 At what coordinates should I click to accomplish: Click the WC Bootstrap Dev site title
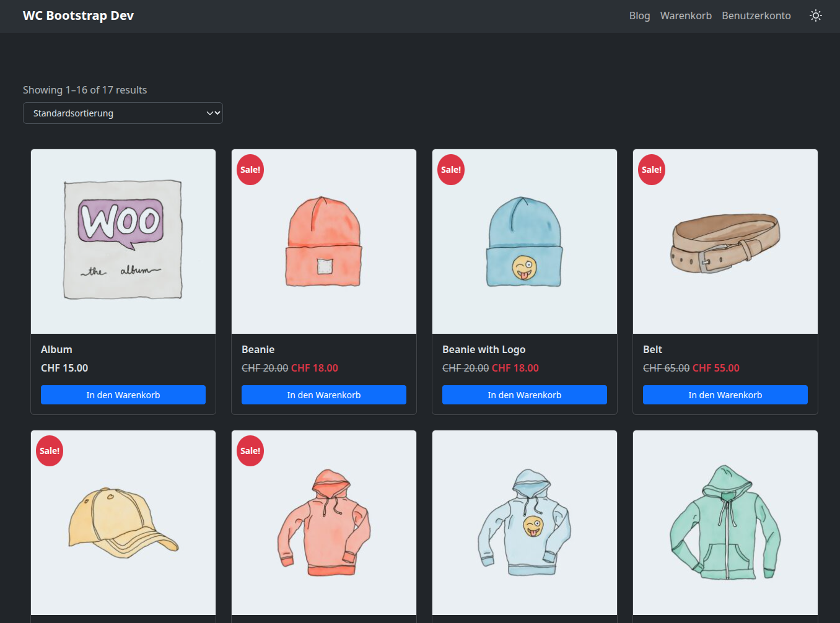click(x=78, y=15)
